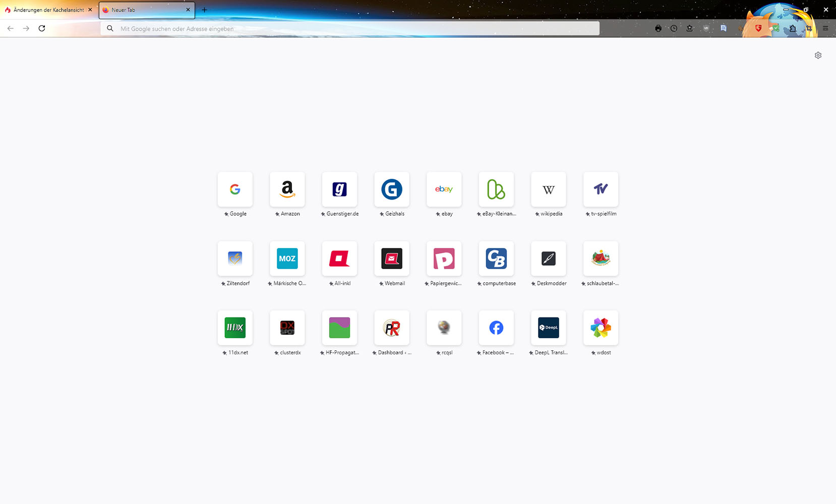Image resolution: width=836 pixels, height=504 pixels.
Task: Open the extensions puzzle-piece menu
Action: pos(793,28)
